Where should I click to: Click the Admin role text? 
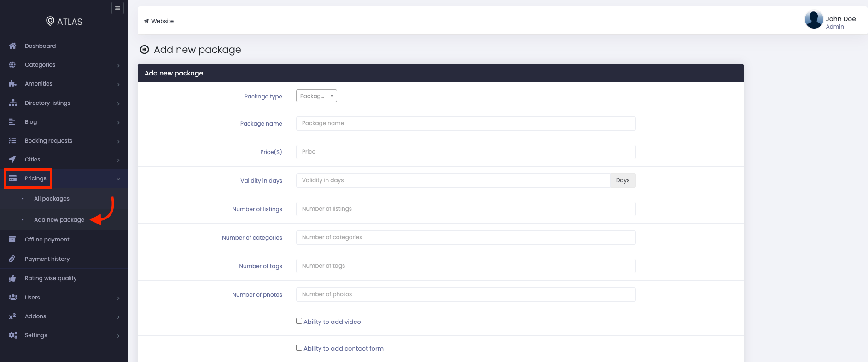[834, 27]
